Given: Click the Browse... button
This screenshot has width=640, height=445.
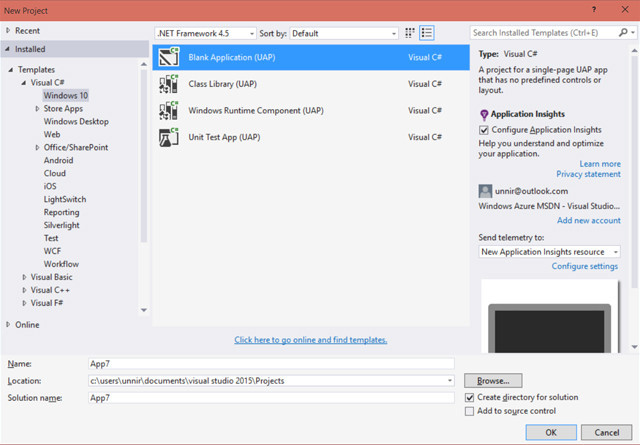Looking at the screenshot, I should (x=493, y=381).
